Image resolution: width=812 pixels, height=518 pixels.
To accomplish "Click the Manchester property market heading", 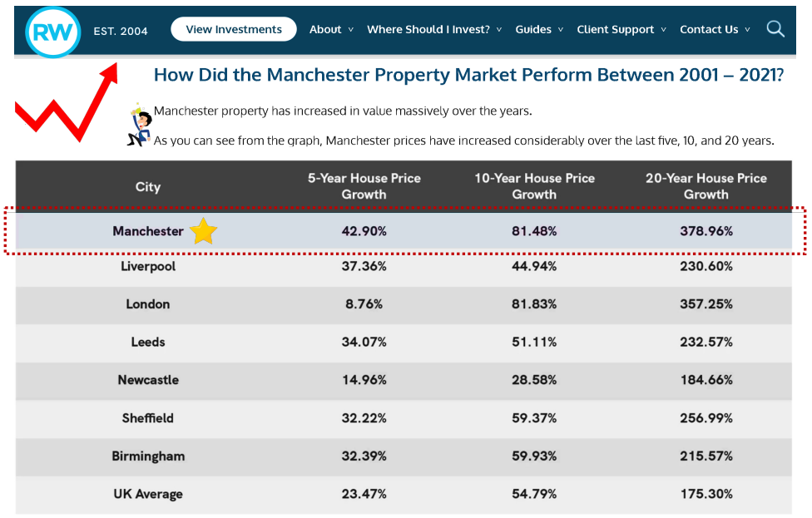I will pyautogui.click(x=468, y=75).
